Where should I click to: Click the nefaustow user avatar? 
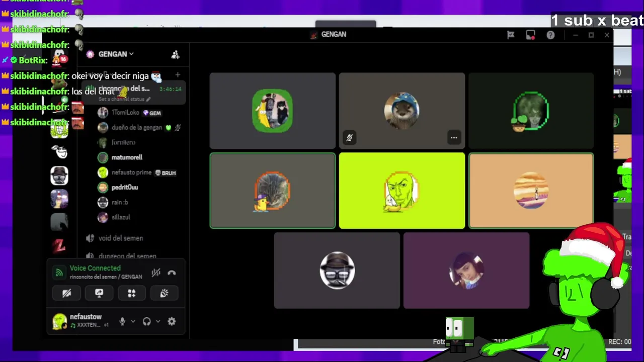click(59, 321)
